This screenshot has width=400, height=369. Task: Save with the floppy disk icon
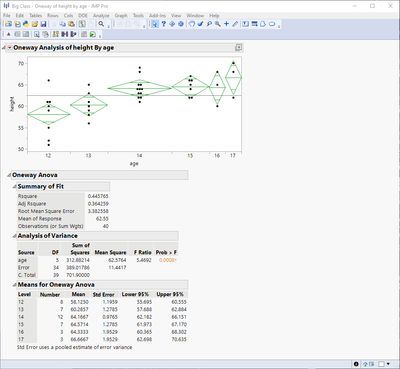43,24
